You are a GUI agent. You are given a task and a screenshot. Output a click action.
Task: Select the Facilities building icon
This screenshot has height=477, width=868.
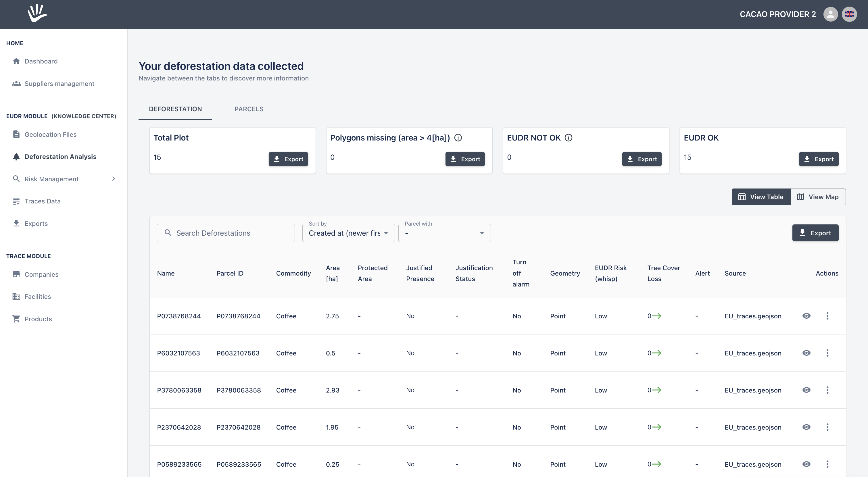pos(16,297)
